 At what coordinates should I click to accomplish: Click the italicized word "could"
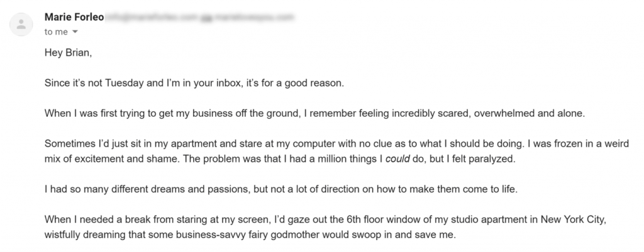coord(397,159)
